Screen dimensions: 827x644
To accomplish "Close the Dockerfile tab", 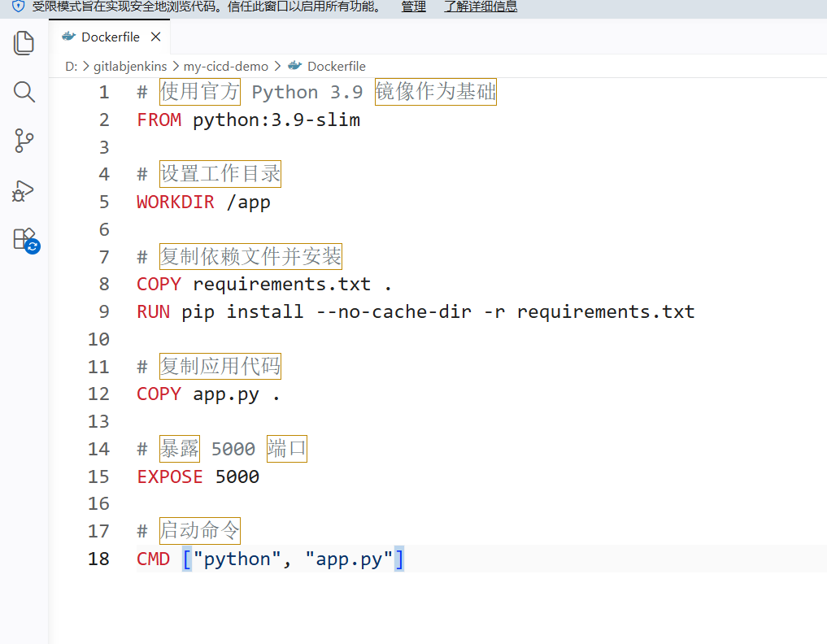I will (x=155, y=37).
